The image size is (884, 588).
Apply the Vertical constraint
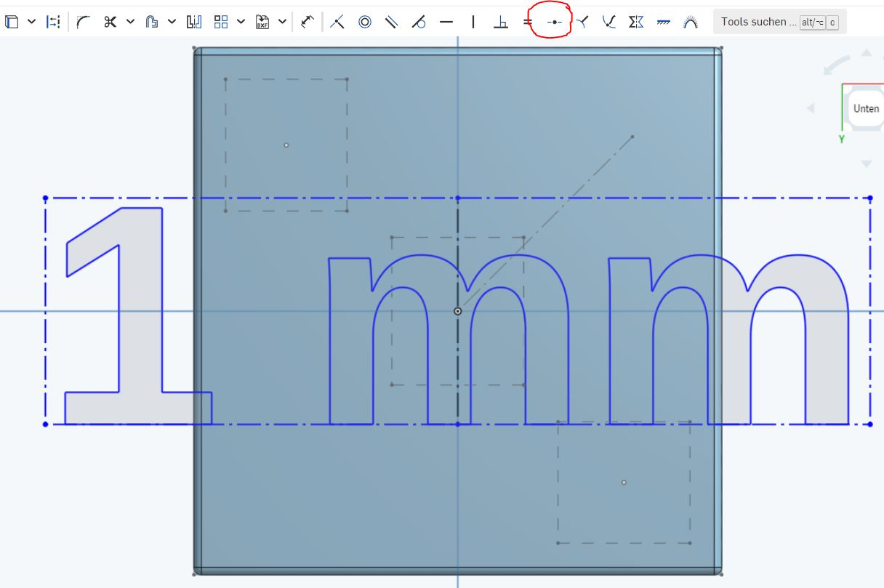(x=473, y=22)
